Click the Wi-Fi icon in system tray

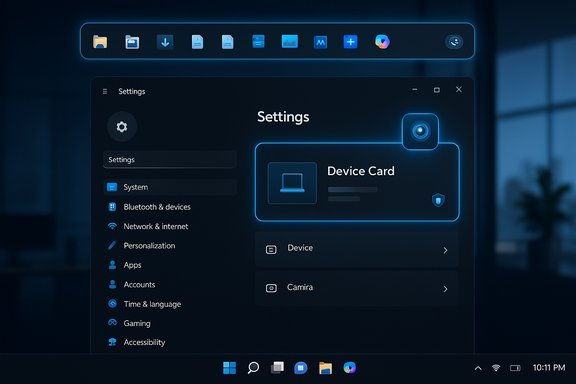tap(496, 367)
